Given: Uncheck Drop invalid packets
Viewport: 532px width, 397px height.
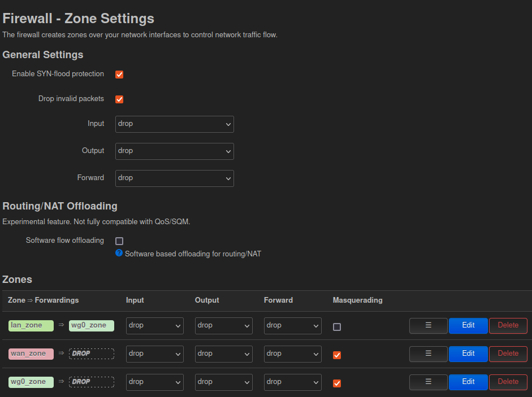Looking at the screenshot, I should click(119, 99).
